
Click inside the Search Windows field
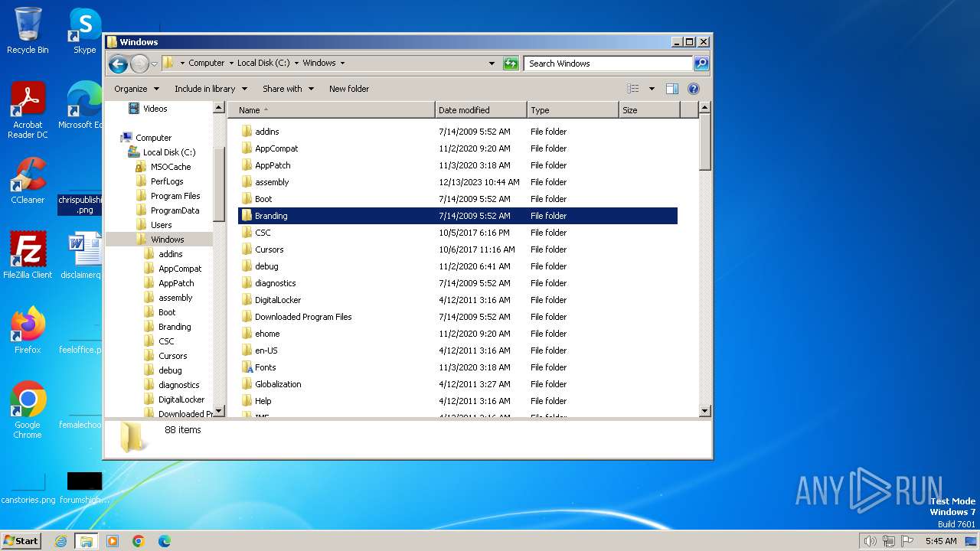(x=609, y=64)
